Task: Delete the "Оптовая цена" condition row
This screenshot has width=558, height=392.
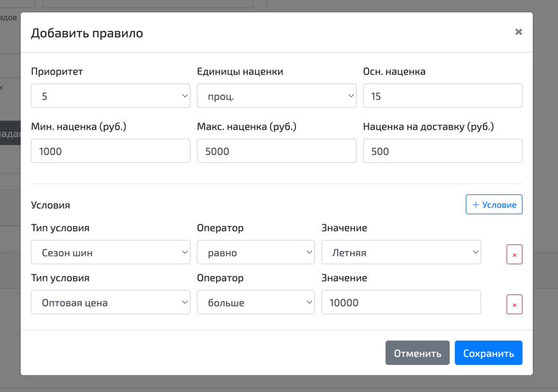Action: (x=514, y=304)
